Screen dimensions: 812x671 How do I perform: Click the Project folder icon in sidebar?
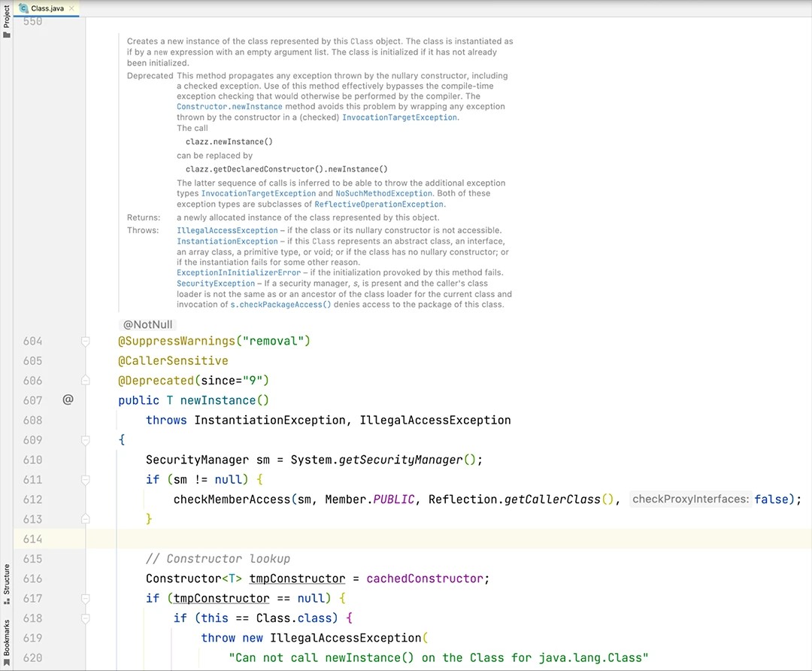pyautogui.click(x=6, y=35)
